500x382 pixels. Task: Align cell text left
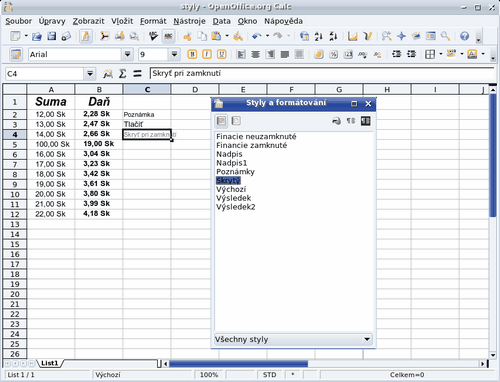click(241, 54)
